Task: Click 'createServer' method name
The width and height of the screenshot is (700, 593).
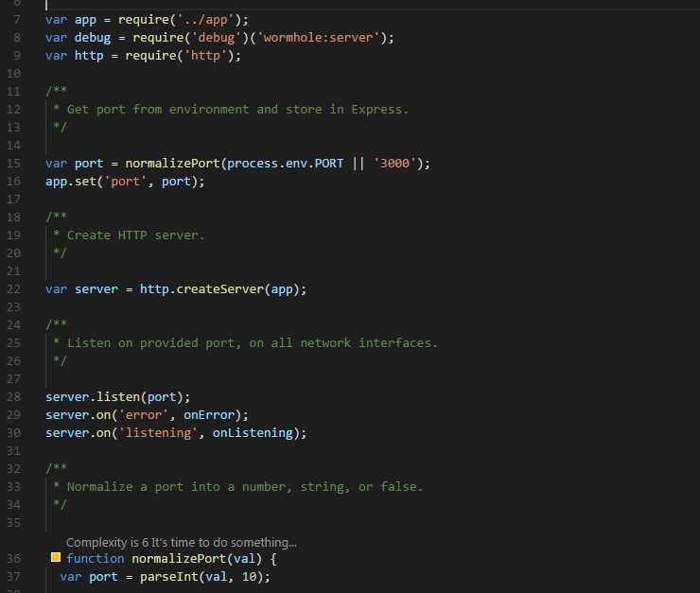Action: click(x=220, y=289)
